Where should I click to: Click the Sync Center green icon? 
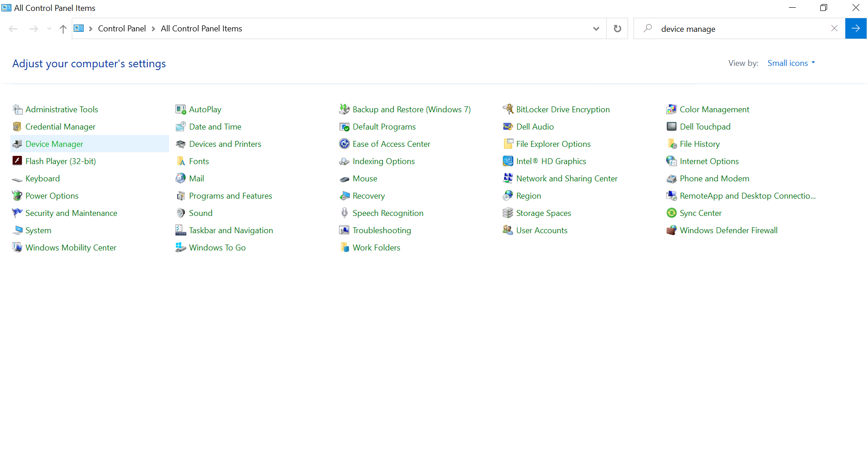point(672,213)
